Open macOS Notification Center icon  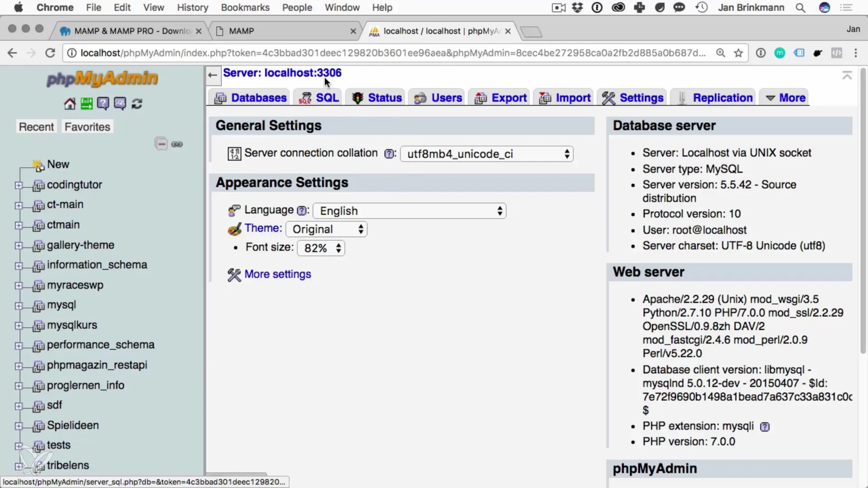point(846,8)
